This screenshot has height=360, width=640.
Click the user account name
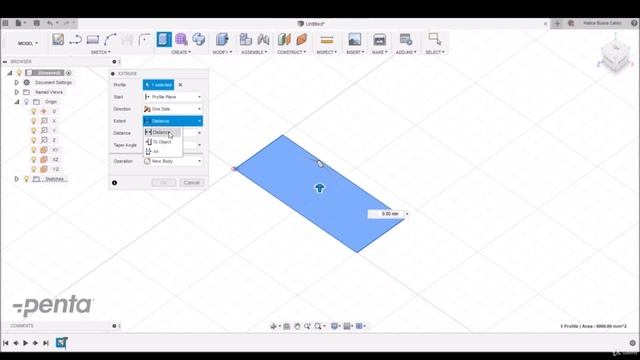[x=602, y=23]
